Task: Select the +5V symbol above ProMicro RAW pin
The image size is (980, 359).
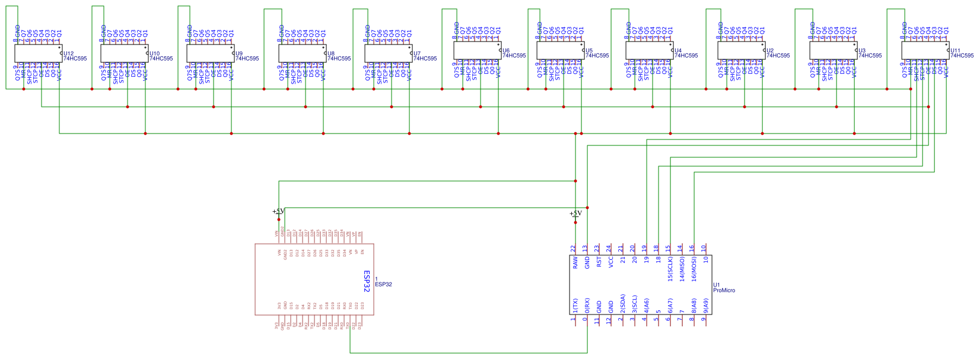Action: [575, 214]
